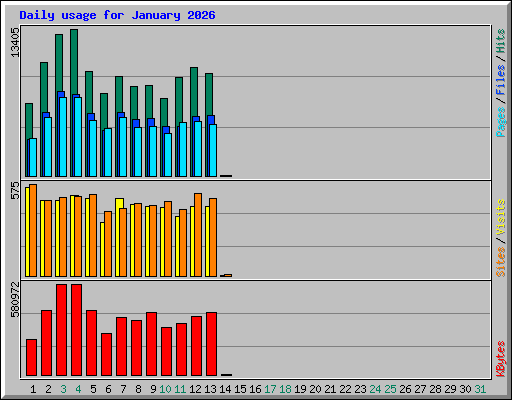This screenshot has width=512, height=400.
Task: Click day 8 on the x-axis
Action: click(x=138, y=389)
